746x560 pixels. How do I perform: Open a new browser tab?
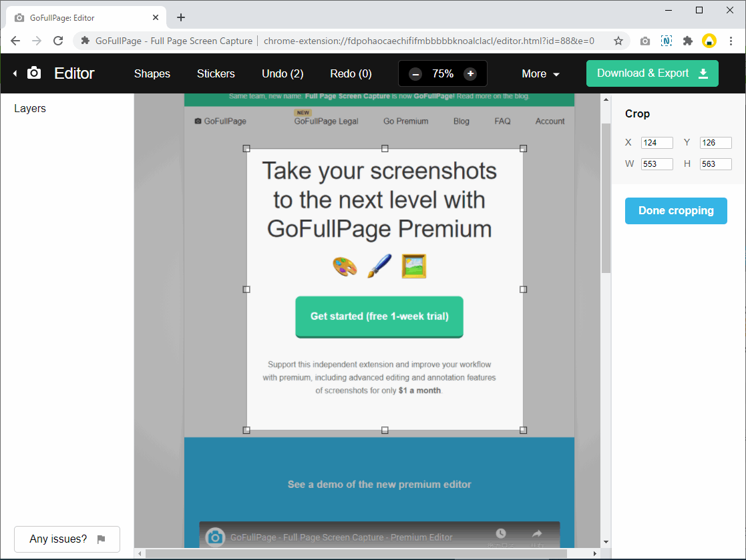click(181, 17)
